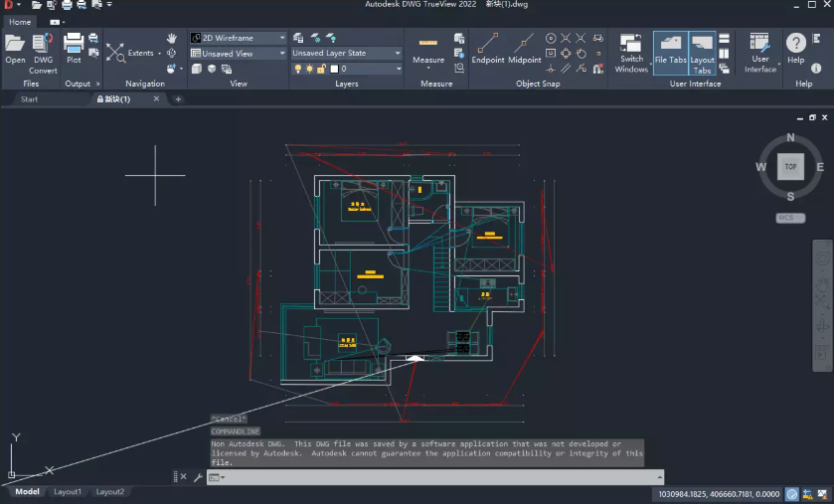This screenshot has width=834, height=504.
Task: Open a drawing with the Open icon
Action: [x=15, y=46]
